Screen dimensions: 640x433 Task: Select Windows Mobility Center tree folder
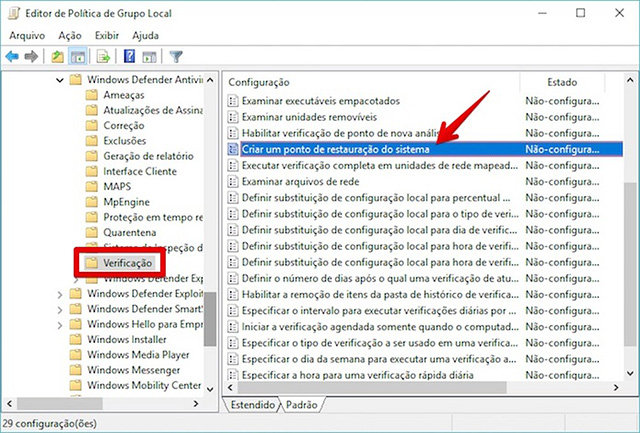point(144,385)
